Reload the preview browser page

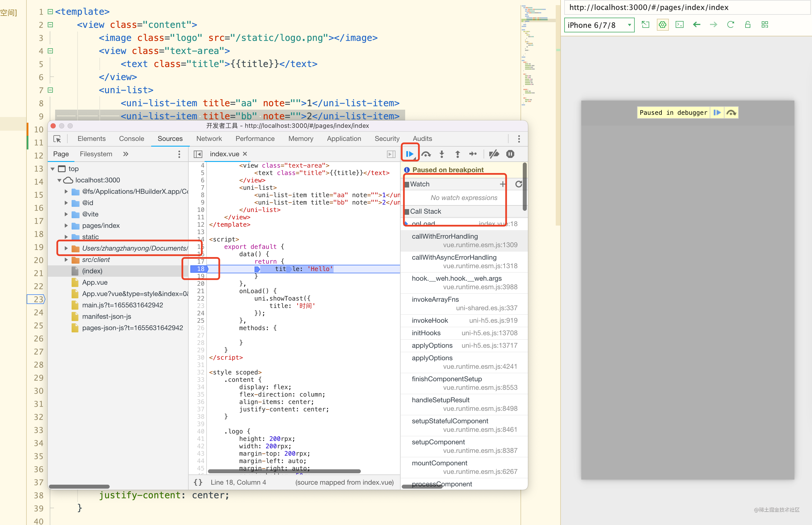[730, 25]
